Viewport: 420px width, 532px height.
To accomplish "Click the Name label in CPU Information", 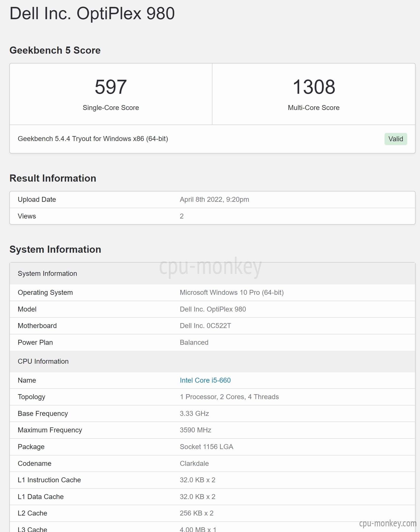I will (27, 380).
